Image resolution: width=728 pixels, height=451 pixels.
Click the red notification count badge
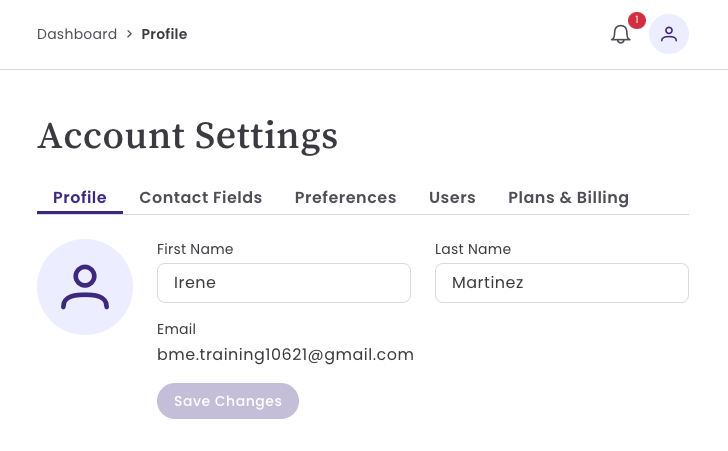[637, 20]
